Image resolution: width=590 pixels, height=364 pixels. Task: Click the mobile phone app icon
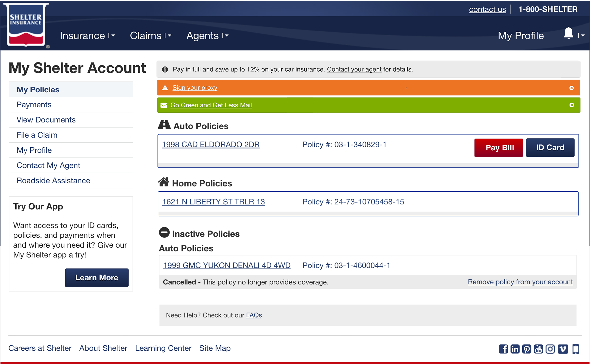pyautogui.click(x=576, y=349)
